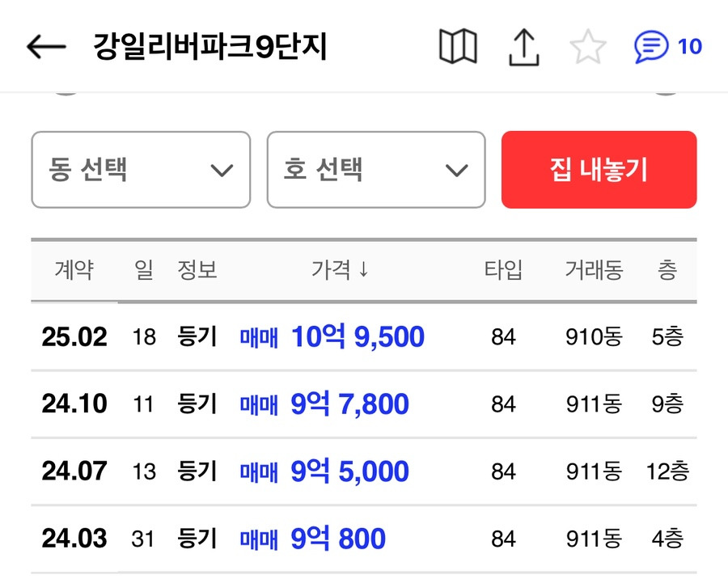Sort by the 가격 column header
The height and width of the screenshot is (579, 728).
coord(340,269)
